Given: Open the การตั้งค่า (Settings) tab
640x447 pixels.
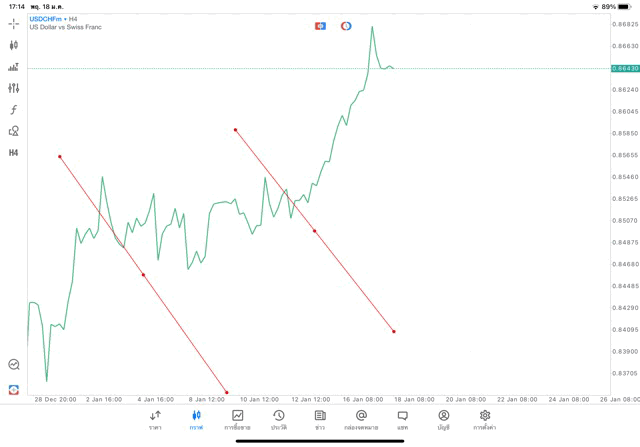Looking at the screenshot, I should click(485, 419).
